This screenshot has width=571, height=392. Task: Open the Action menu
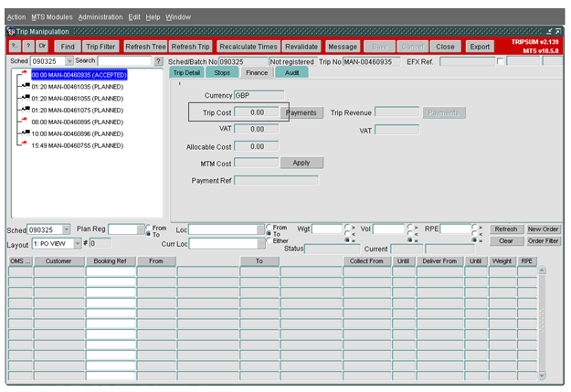pyautogui.click(x=16, y=17)
